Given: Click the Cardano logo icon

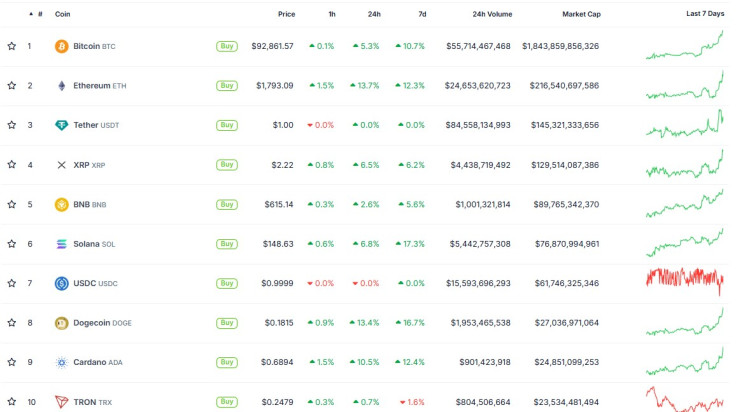Looking at the screenshot, I should [x=61, y=362].
